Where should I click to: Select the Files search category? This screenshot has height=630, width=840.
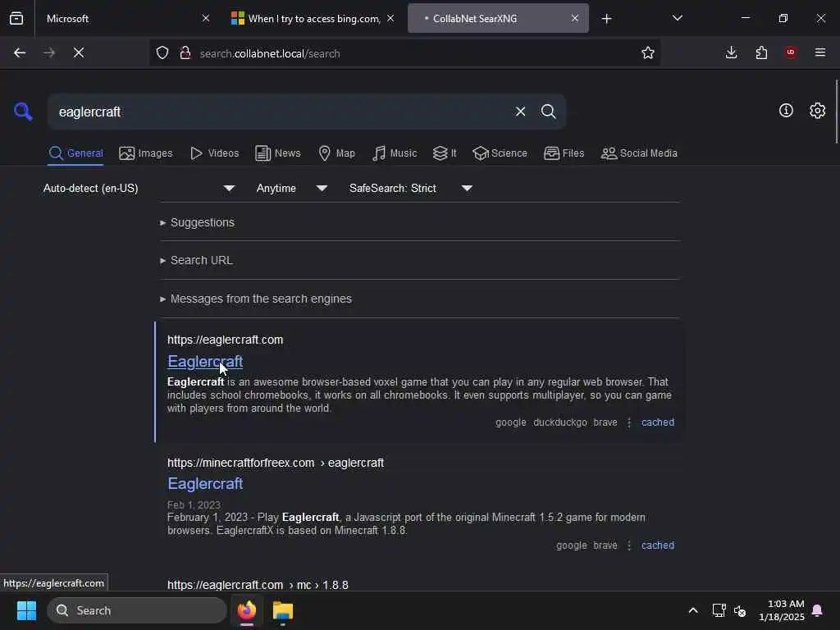click(x=564, y=153)
